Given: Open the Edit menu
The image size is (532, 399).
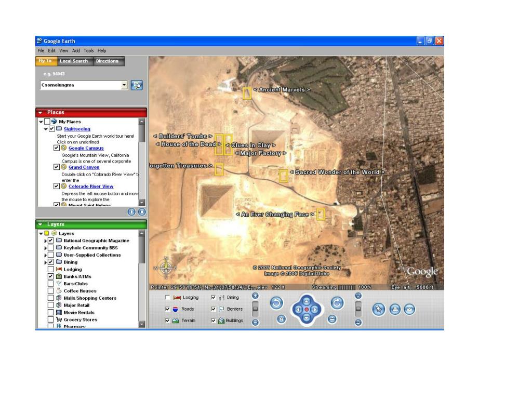Looking at the screenshot, I should pos(51,50).
